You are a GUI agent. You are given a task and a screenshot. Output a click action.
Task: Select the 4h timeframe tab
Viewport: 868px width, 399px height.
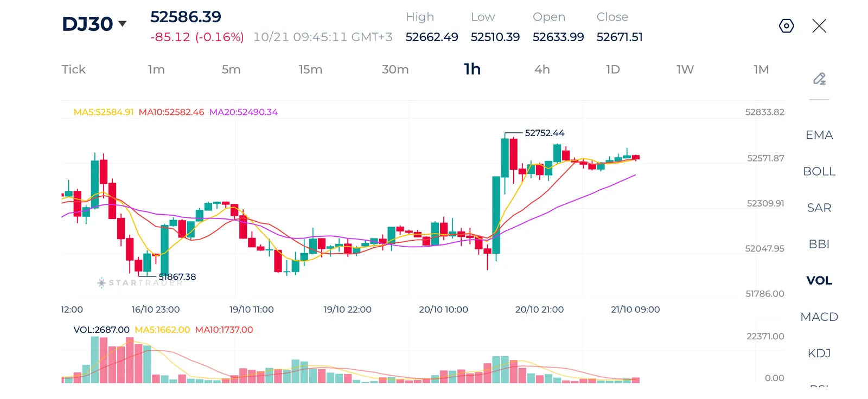click(x=542, y=69)
